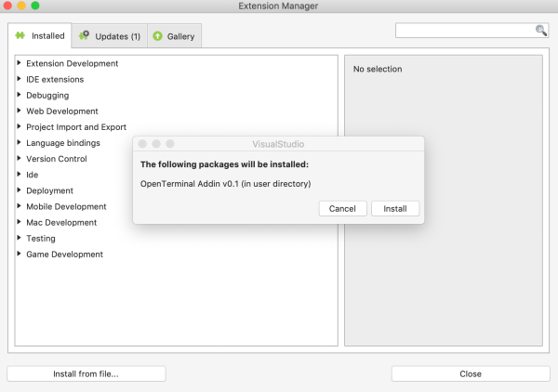The height and width of the screenshot is (392, 558).
Task: Select Game Development in the list
Action: tap(64, 254)
